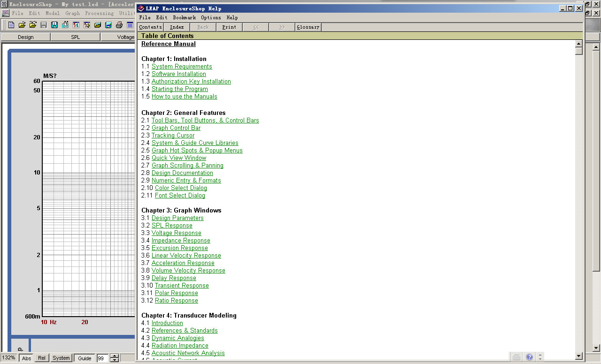Open Acoustic Network Analysis link
This screenshot has height=364, width=601.
188,353
